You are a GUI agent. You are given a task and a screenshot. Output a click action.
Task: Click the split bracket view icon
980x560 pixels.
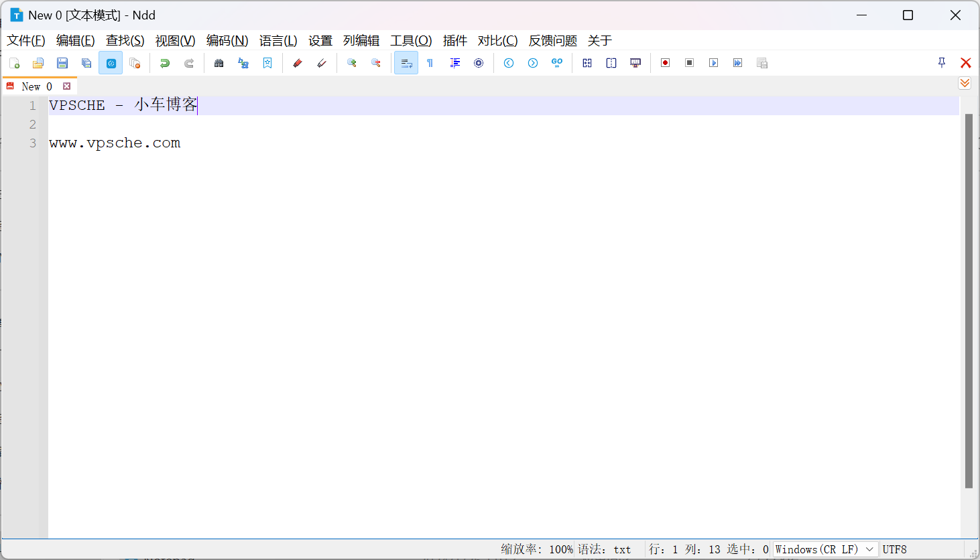[x=611, y=63]
